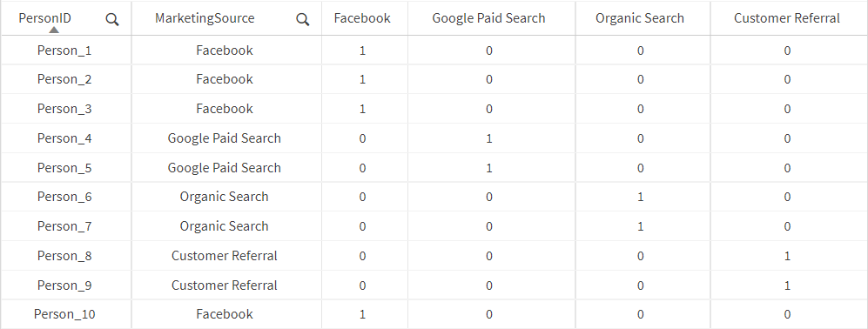
Task: Open search for PersonID column
Action: [x=112, y=20]
